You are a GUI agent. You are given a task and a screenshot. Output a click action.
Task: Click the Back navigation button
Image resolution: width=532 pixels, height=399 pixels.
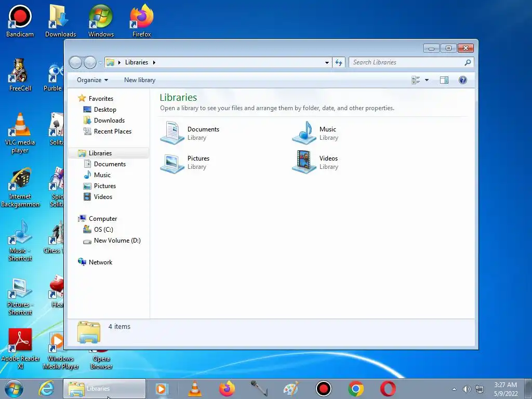(75, 62)
